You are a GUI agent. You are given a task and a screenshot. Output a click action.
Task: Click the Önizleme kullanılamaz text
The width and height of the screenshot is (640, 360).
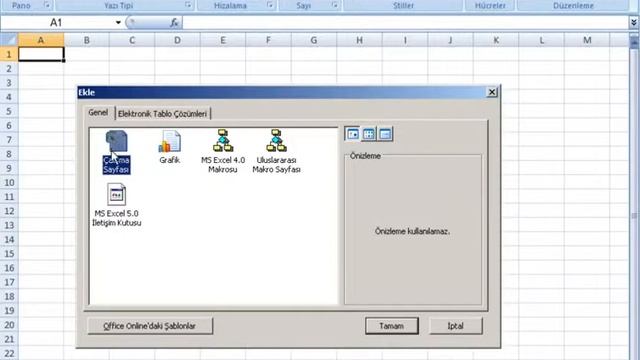(412, 231)
